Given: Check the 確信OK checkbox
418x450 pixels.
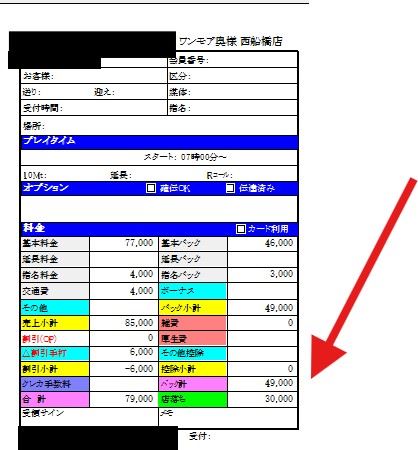Looking at the screenshot, I should click(x=151, y=188).
